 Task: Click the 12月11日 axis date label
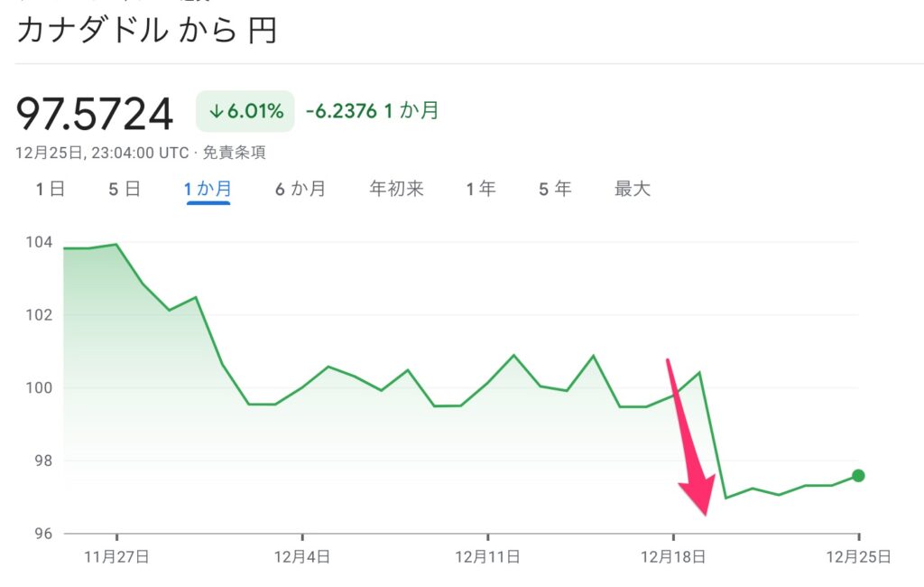[x=488, y=556]
